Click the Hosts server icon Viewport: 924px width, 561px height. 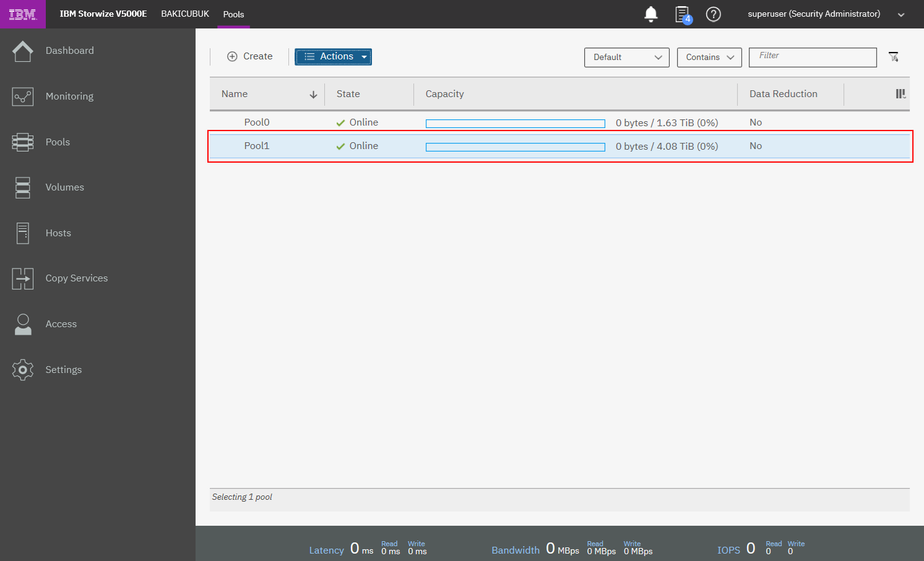tap(23, 233)
